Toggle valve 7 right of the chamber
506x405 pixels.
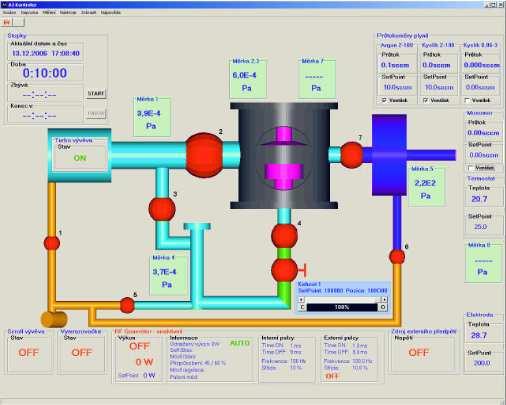352,155
